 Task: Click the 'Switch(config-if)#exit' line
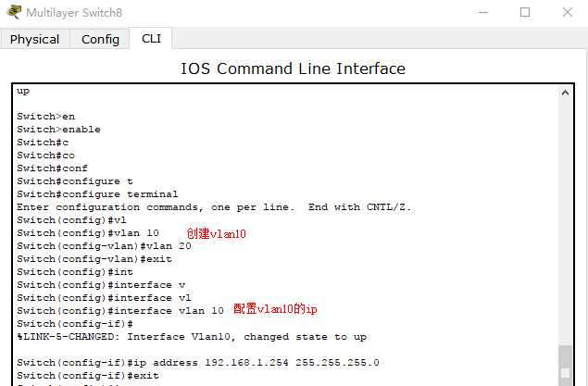88,376
